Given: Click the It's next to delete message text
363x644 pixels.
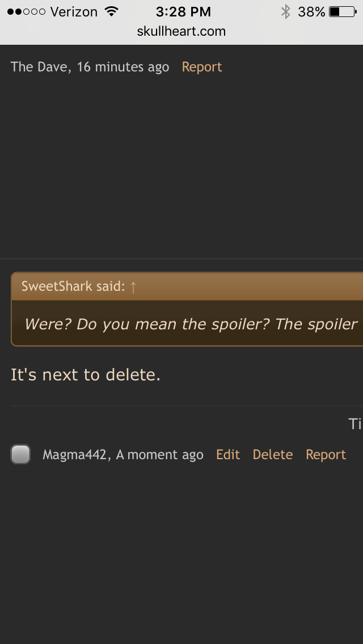Looking at the screenshot, I should coord(86,375).
